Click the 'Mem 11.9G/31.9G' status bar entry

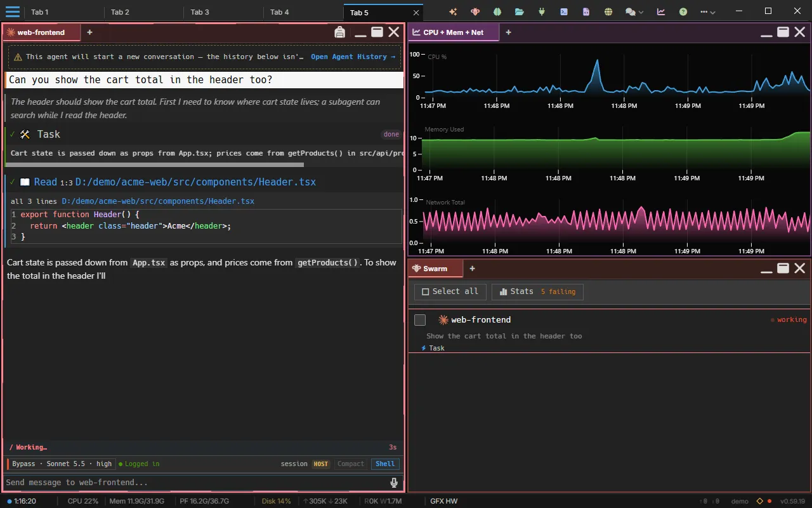coord(137,501)
